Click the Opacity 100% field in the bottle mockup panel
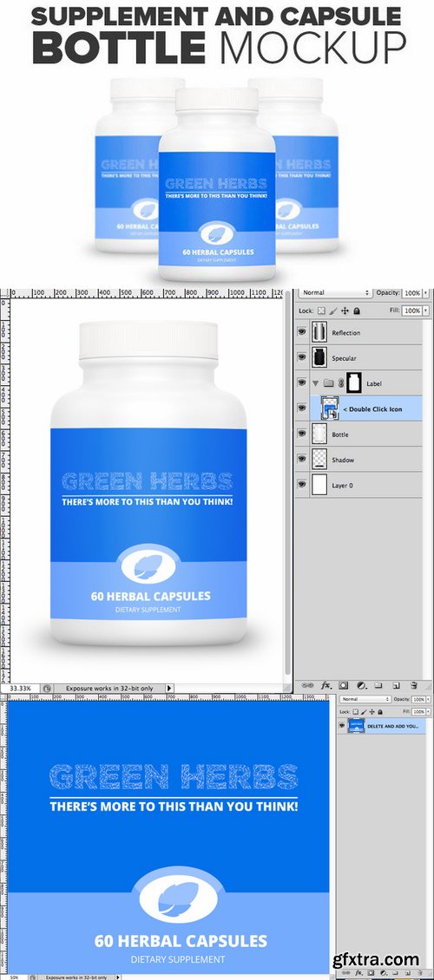This screenshot has width=434, height=980. click(411, 292)
